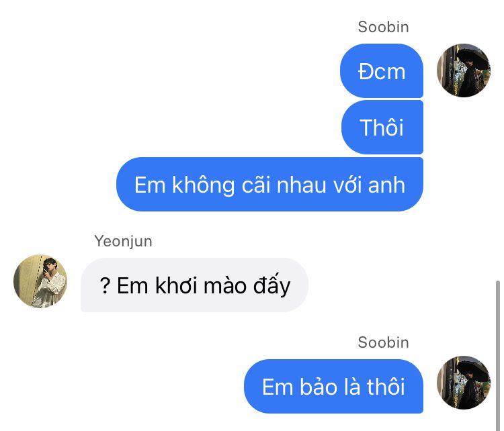This screenshot has height=431, width=504.
Task: Click the word đấy in Yeonjun's message
Action: [271, 285]
